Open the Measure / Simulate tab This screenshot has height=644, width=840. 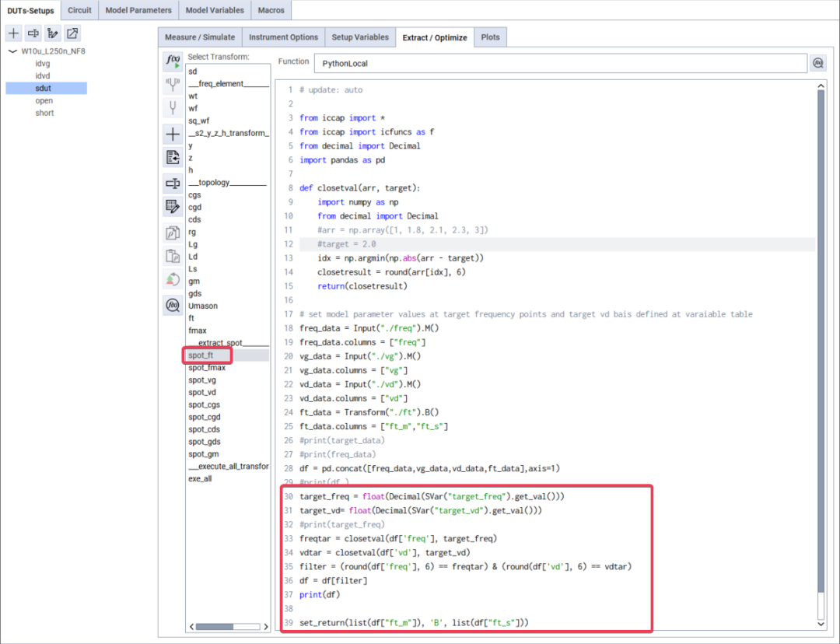click(x=200, y=37)
